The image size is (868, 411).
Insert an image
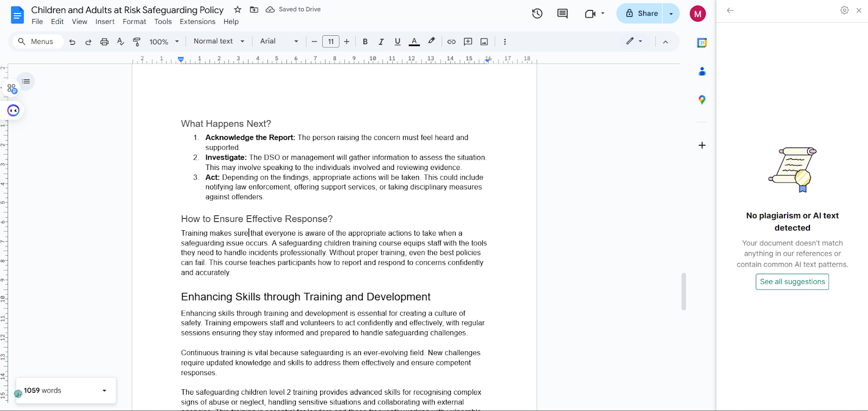point(484,42)
